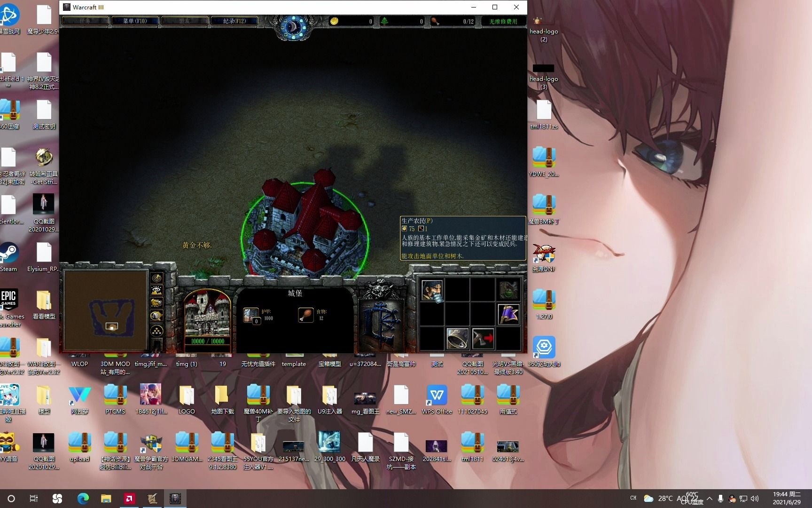Select the 111027045 archive on desktop
812x508 pixels.
[472, 399]
